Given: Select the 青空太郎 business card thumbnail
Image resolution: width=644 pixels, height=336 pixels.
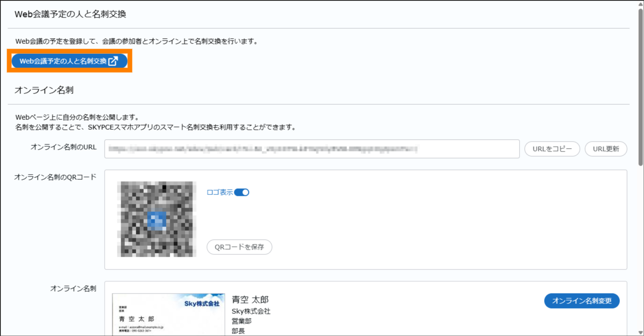Looking at the screenshot, I should pyautogui.click(x=168, y=315).
